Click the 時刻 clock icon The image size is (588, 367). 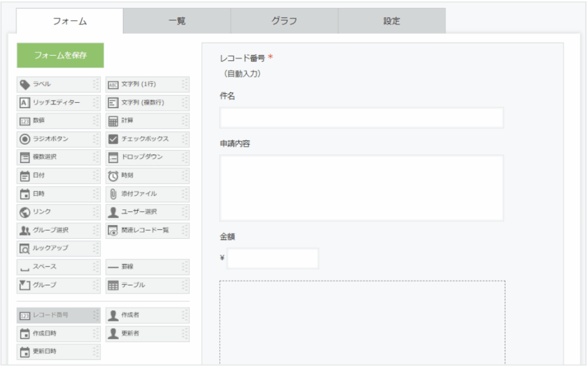coord(113,176)
